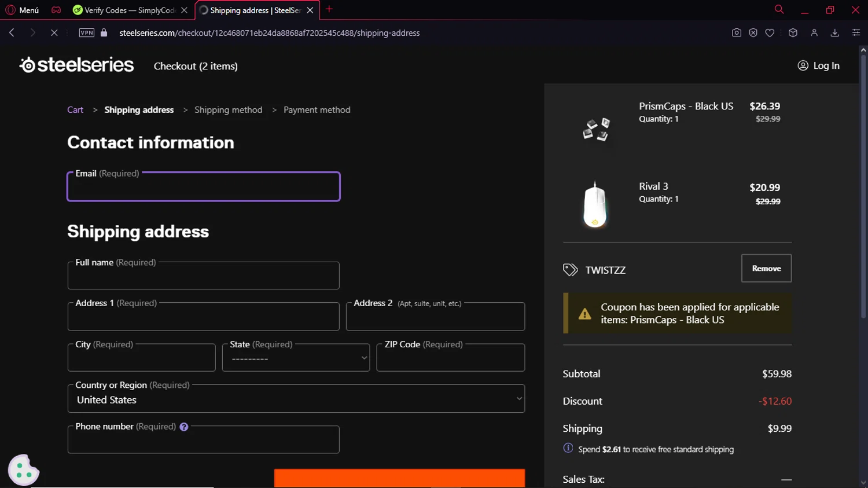
Task: Open the browser profile person icon
Action: click(x=814, y=33)
